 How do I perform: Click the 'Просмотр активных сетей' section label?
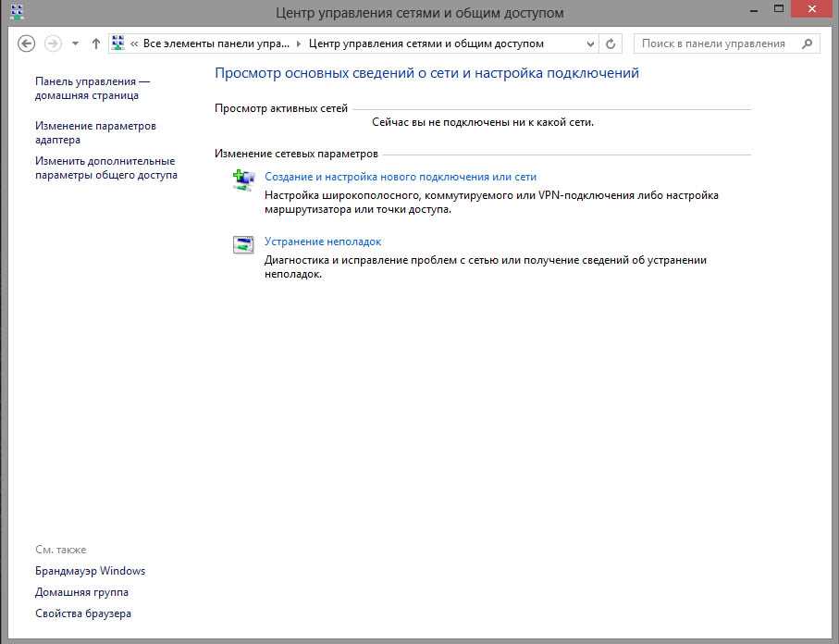pos(281,108)
